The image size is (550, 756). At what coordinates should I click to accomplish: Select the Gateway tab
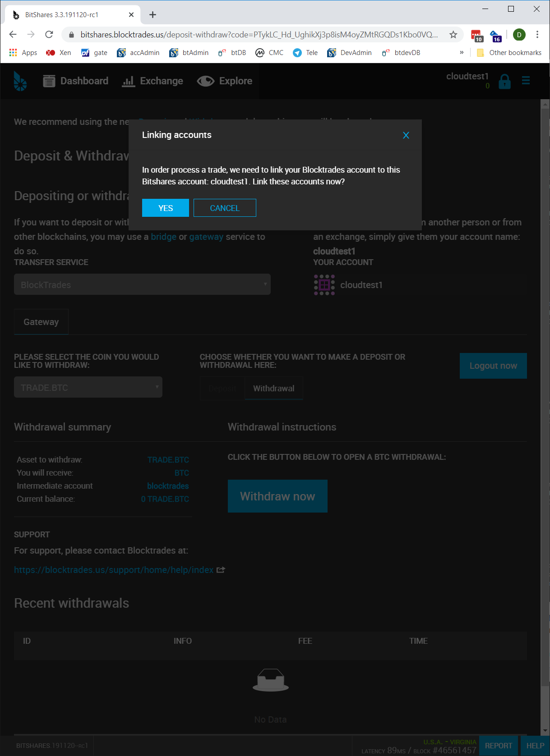pyautogui.click(x=41, y=322)
